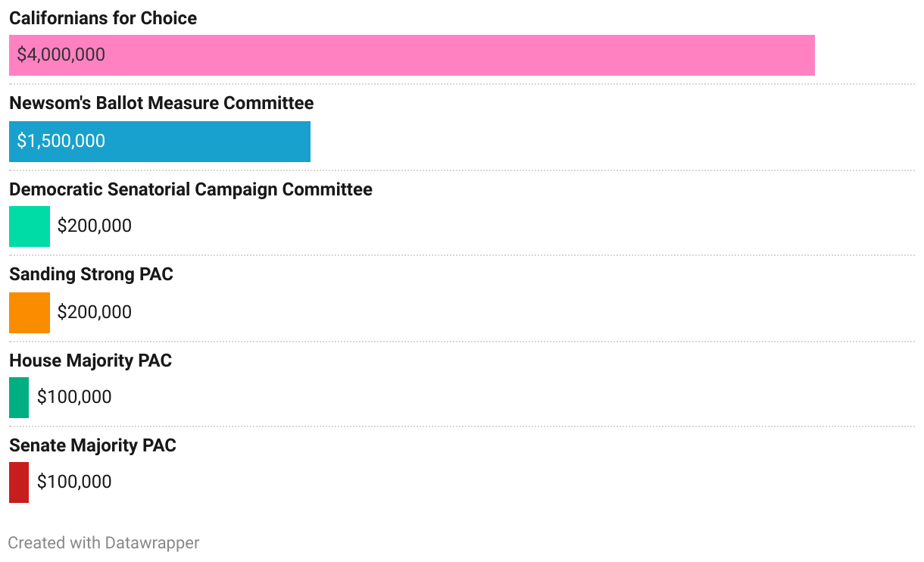This screenshot has height=562, width=924.
Task: Select the $1,500,000 value text
Action: 61,142
